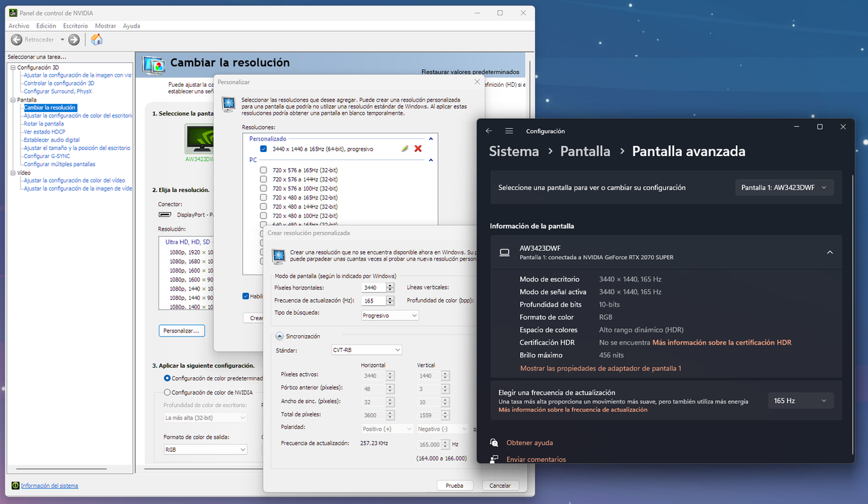The width and height of the screenshot is (868, 504).
Task: Click the Obtener ayuda help icon
Action: [x=494, y=443]
